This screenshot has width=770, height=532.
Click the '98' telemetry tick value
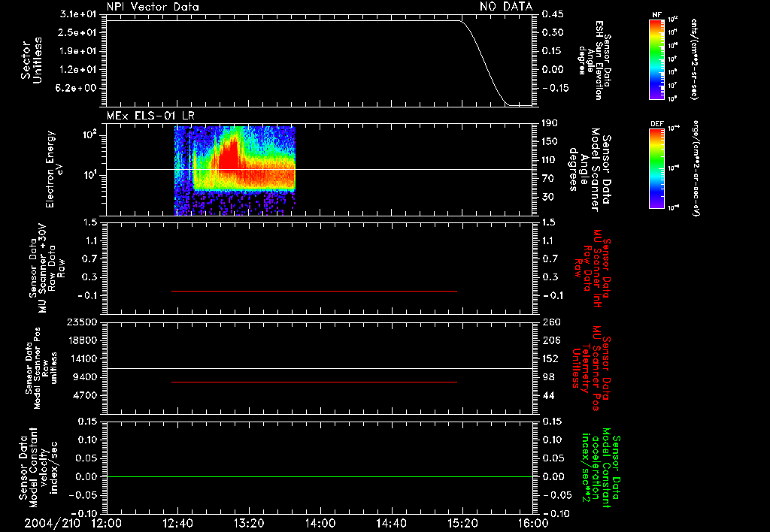point(548,377)
